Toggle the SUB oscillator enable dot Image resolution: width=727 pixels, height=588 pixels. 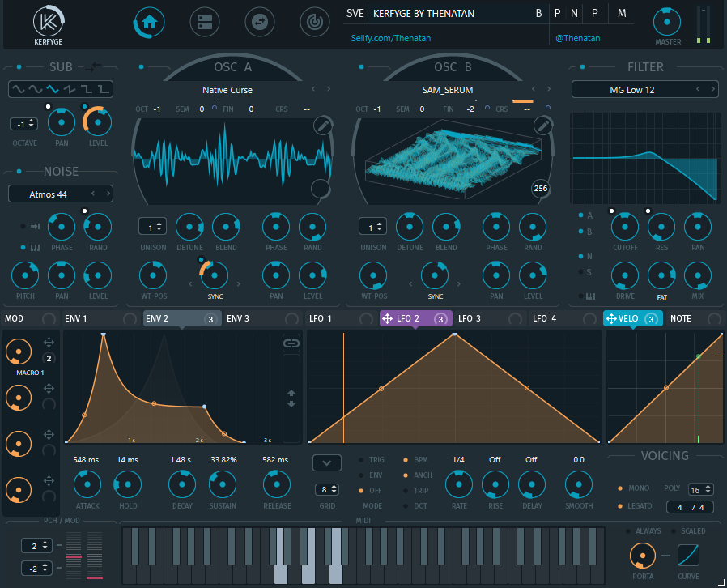point(19,67)
